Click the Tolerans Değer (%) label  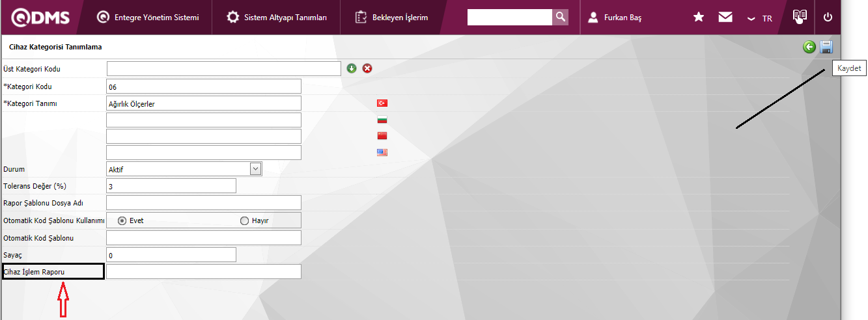(x=35, y=186)
